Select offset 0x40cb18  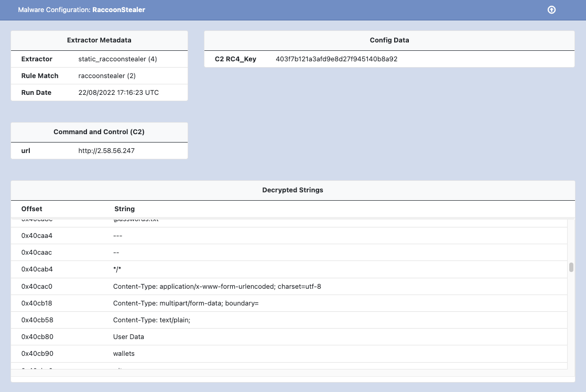[37, 303]
